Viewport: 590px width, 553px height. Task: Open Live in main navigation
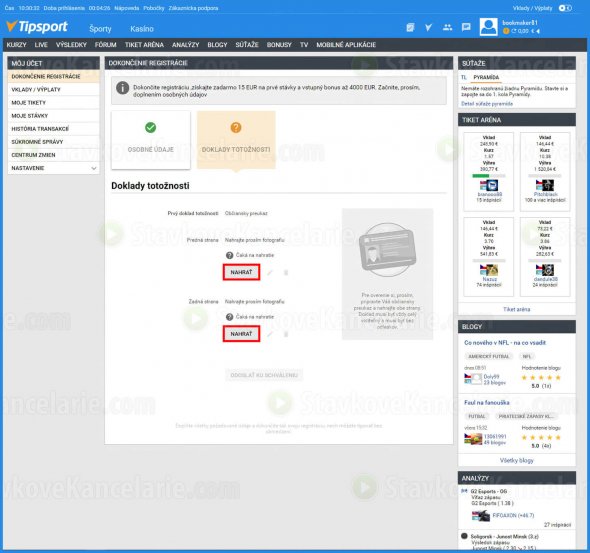click(41, 45)
